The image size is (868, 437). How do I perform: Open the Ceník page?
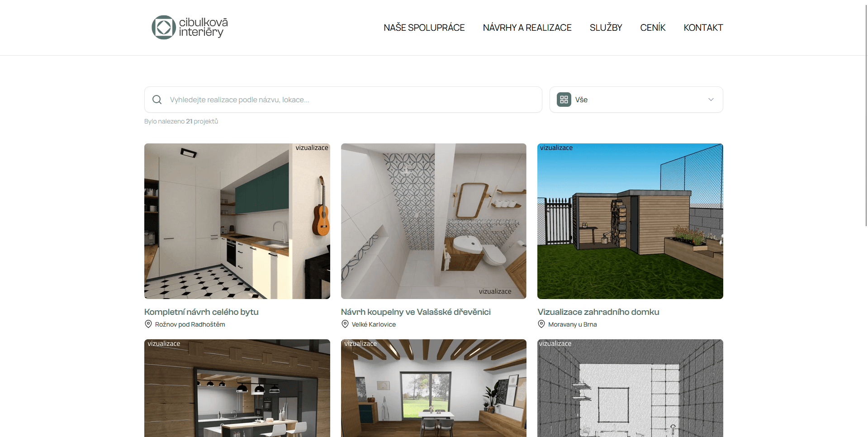[x=653, y=28]
